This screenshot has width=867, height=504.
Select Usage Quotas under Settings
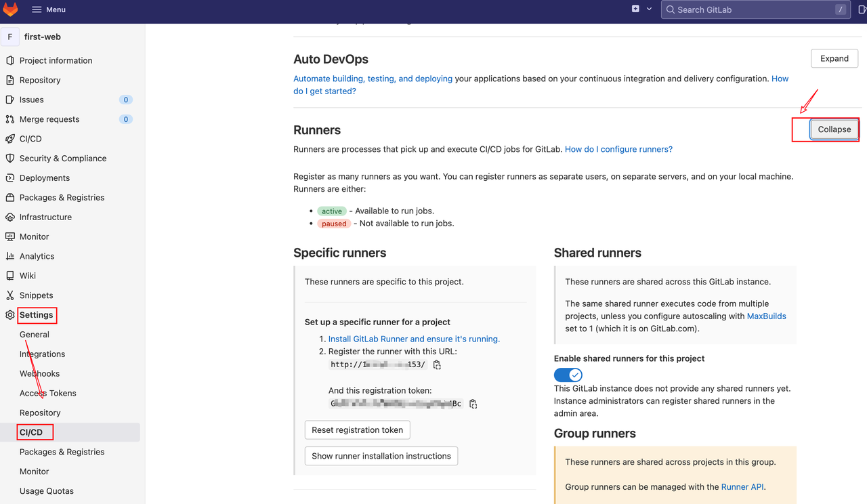47,491
